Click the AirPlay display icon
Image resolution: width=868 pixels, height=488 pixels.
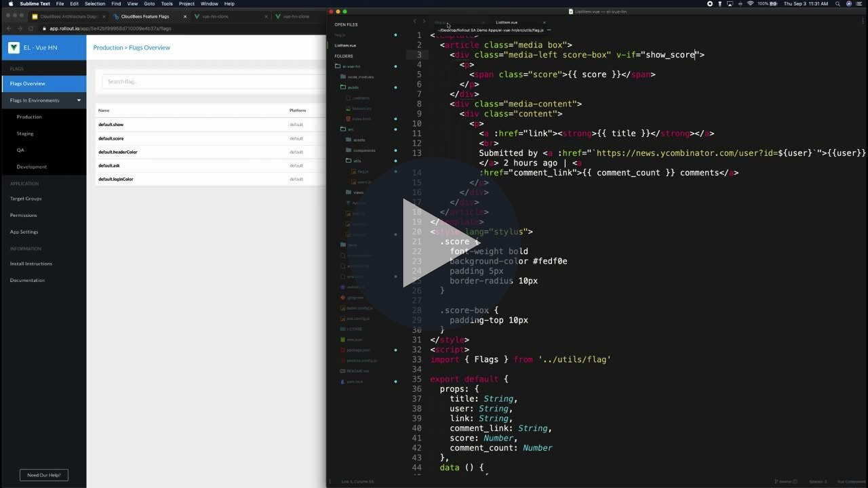730,3
